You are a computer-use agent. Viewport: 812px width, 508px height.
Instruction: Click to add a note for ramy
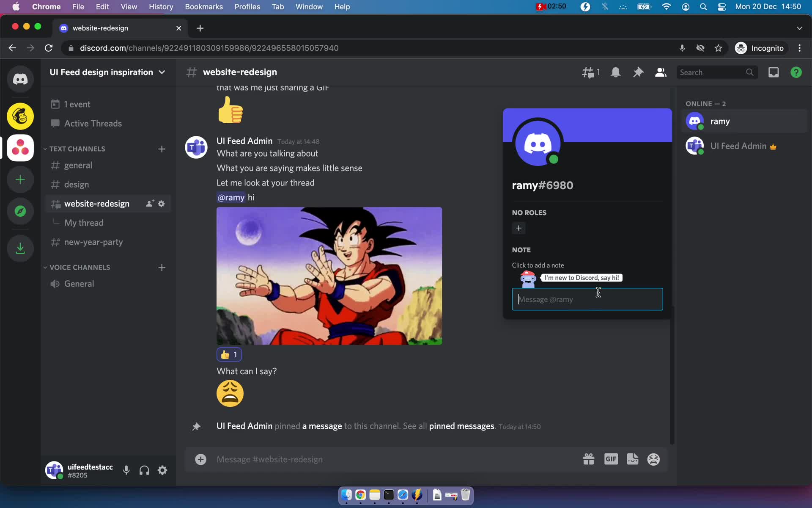pos(538,265)
